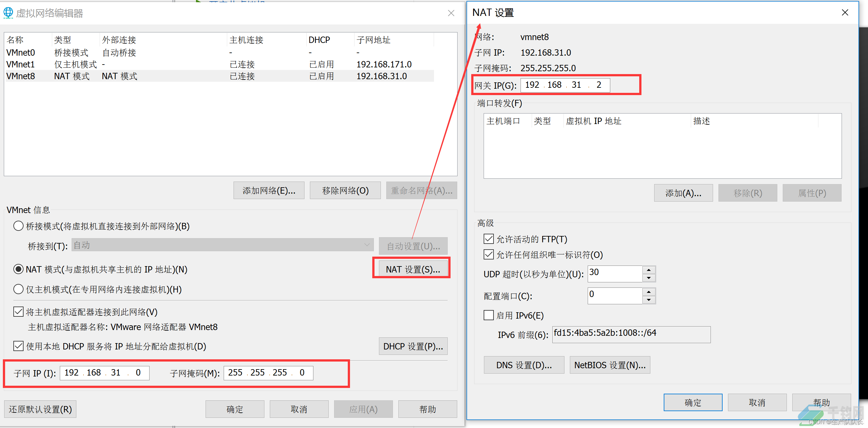The image size is (868, 428).
Task: Toggle 允许任何组织唯一标识符 checkbox
Action: click(489, 255)
